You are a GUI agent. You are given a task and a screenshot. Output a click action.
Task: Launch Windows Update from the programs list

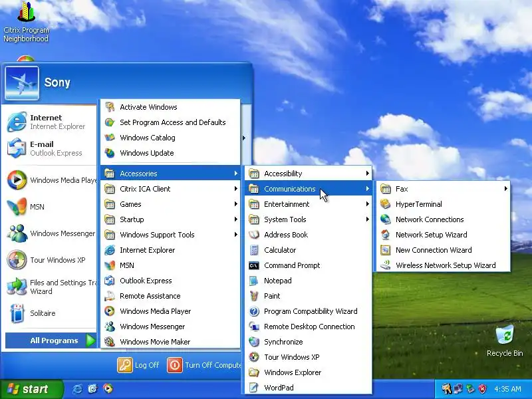coord(170,153)
